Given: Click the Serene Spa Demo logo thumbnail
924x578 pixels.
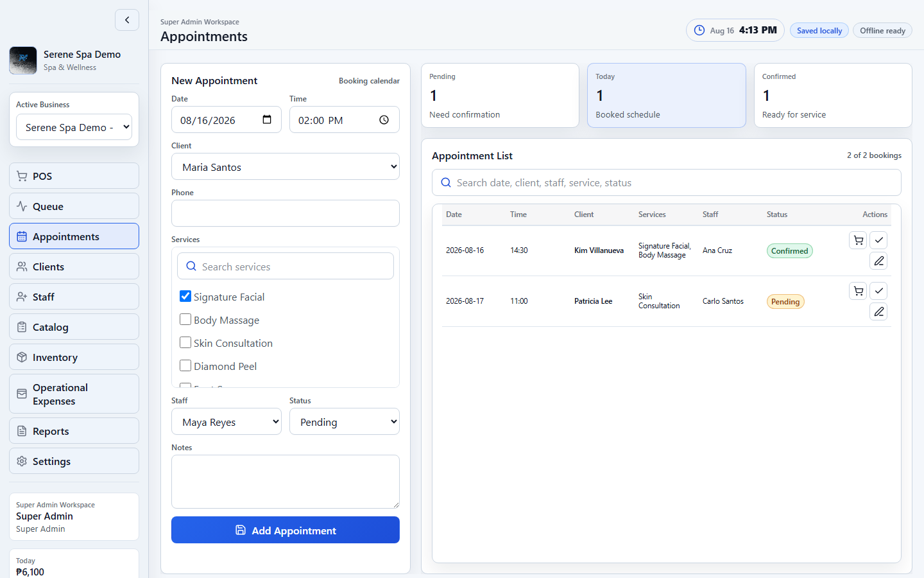Looking at the screenshot, I should (23, 60).
